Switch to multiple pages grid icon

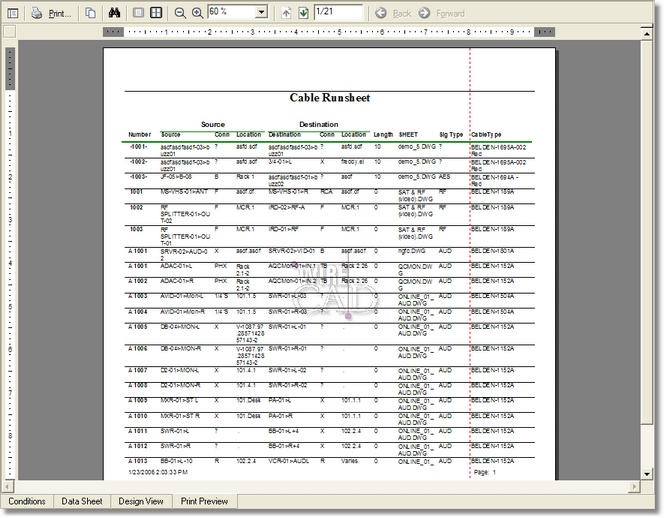click(156, 13)
